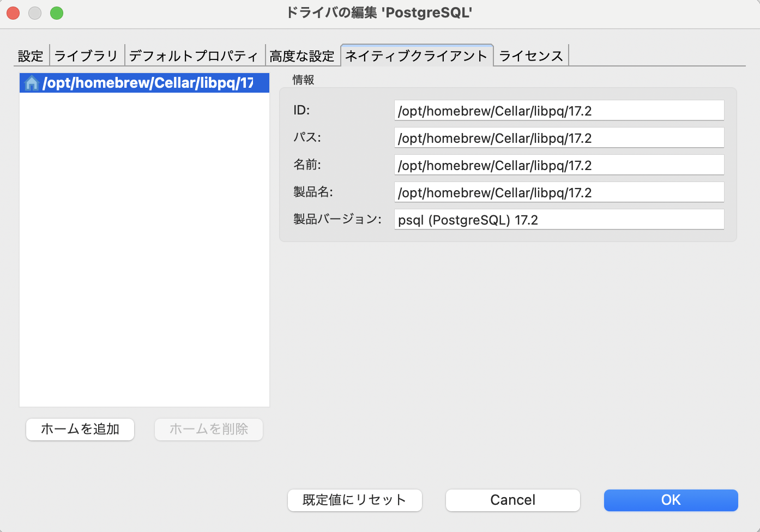The height and width of the screenshot is (532, 760).
Task: Click the 製品名 input field
Action: [559, 192]
